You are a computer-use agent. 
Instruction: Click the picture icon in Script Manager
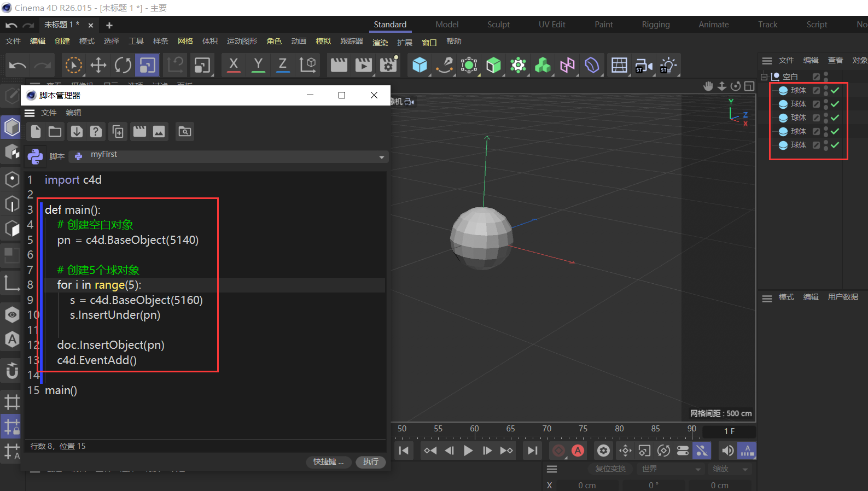[x=159, y=131]
